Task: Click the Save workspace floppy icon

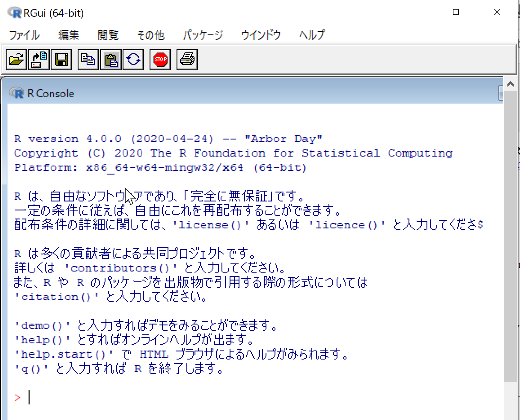Action: 61,60
